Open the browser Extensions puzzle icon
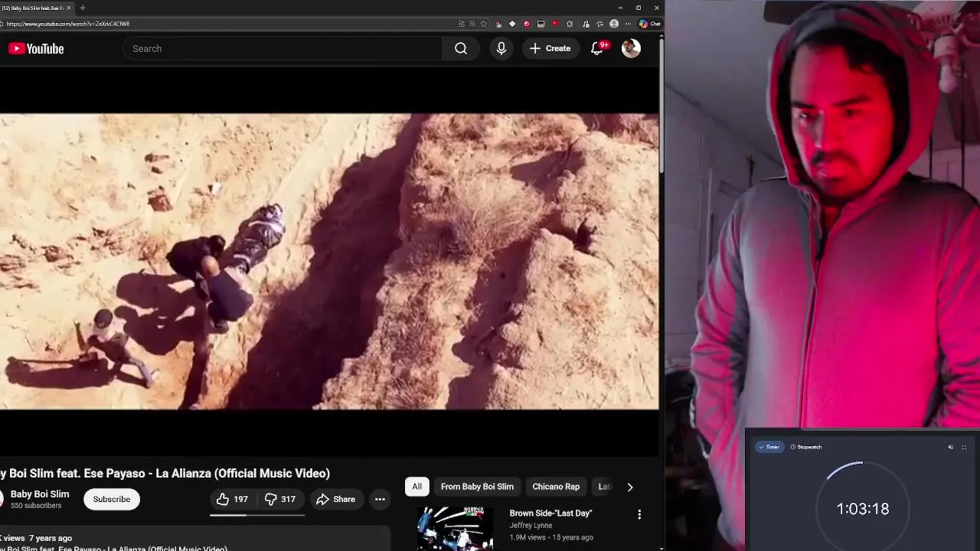 coord(570,24)
